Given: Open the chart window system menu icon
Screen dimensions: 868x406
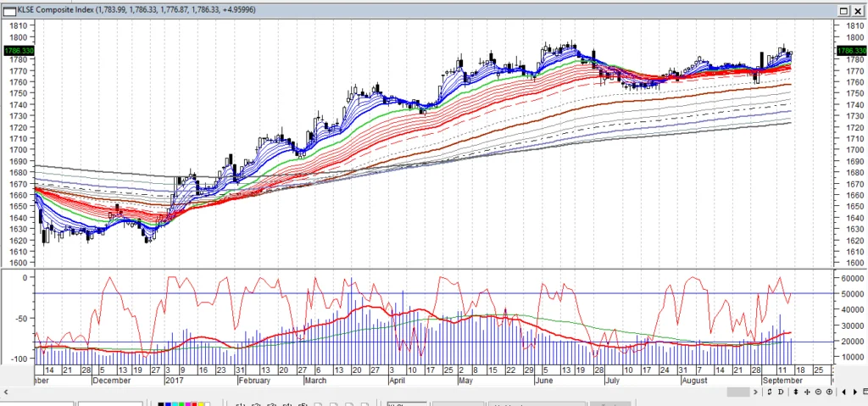Looking at the screenshot, I should pyautogui.click(x=9, y=10).
